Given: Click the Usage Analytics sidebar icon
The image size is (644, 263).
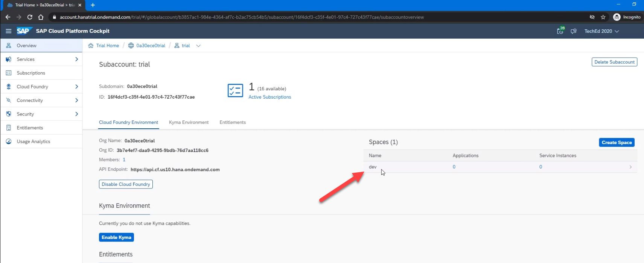Looking at the screenshot, I should tap(9, 141).
